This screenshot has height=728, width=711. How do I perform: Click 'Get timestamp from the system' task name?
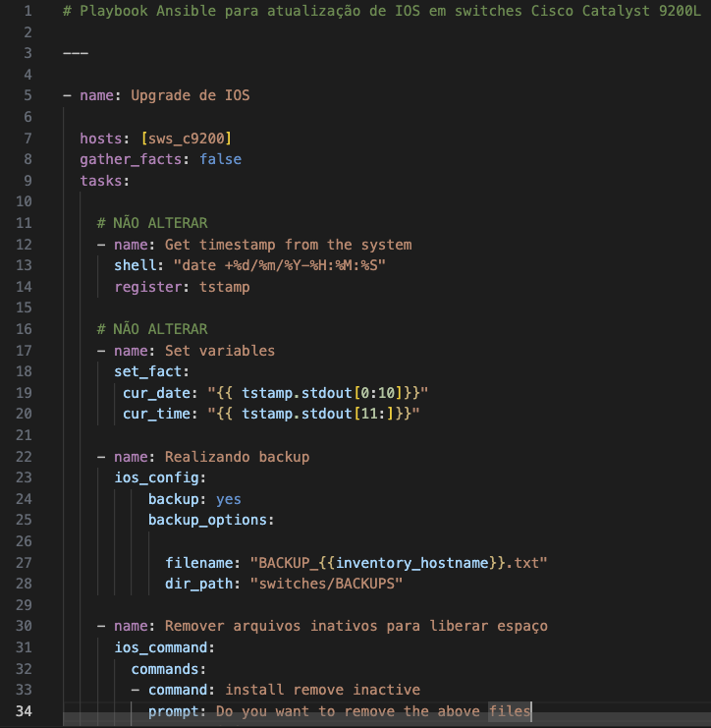coord(288,245)
